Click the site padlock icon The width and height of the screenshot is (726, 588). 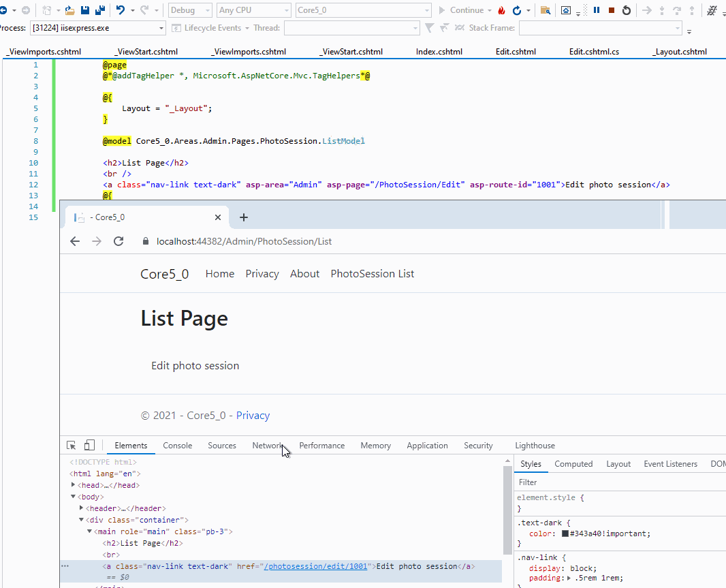point(145,241)
